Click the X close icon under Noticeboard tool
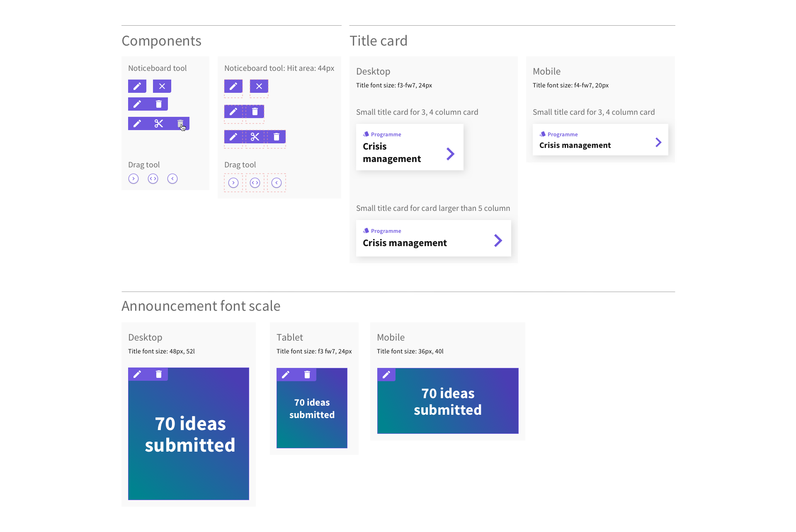 click(162, 86)
